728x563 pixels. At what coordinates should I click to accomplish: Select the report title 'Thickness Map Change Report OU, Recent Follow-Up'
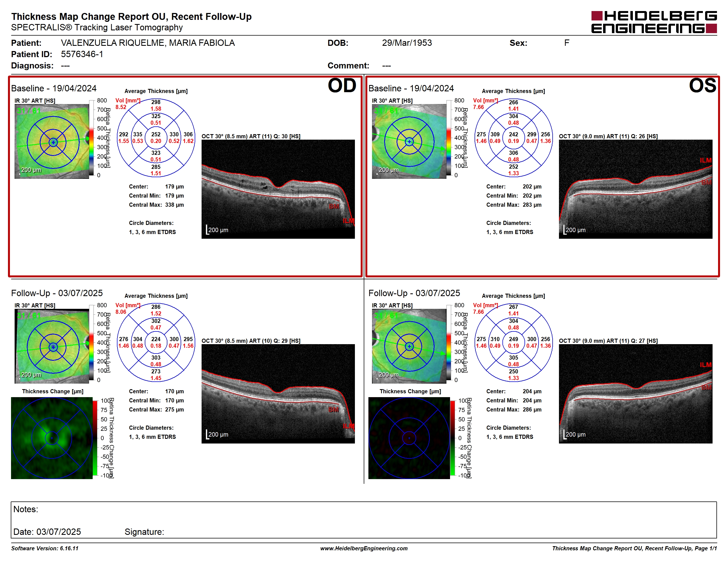click(x=131, y=16)
